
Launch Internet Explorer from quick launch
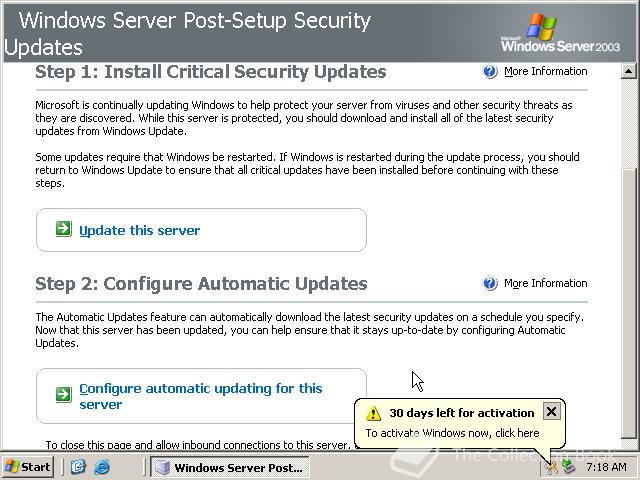[102, 467]
